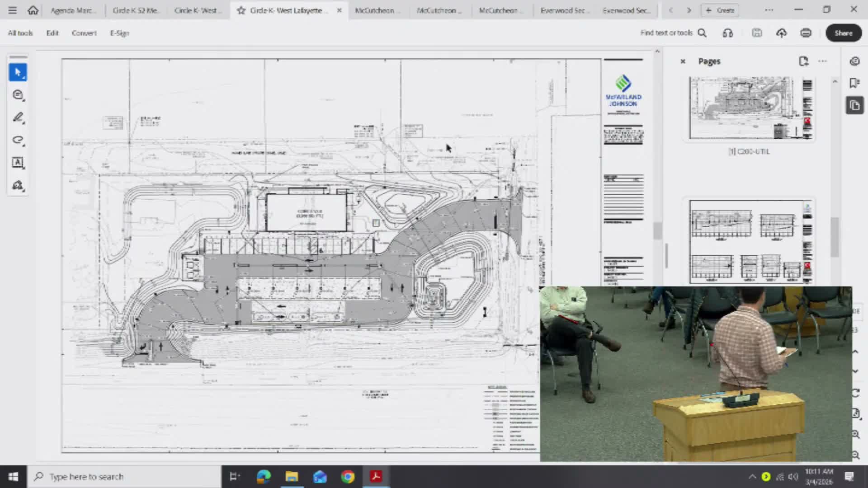Save the document to the cloud
Image resolution: width=868 pixels, height=488 pixels.
[781, 33]
